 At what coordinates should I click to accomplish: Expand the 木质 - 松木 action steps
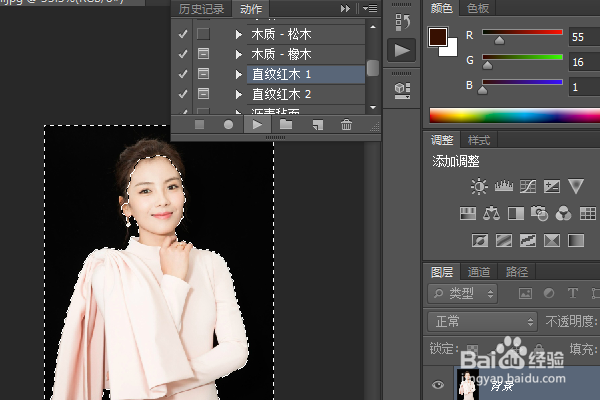tap(239, 34)
